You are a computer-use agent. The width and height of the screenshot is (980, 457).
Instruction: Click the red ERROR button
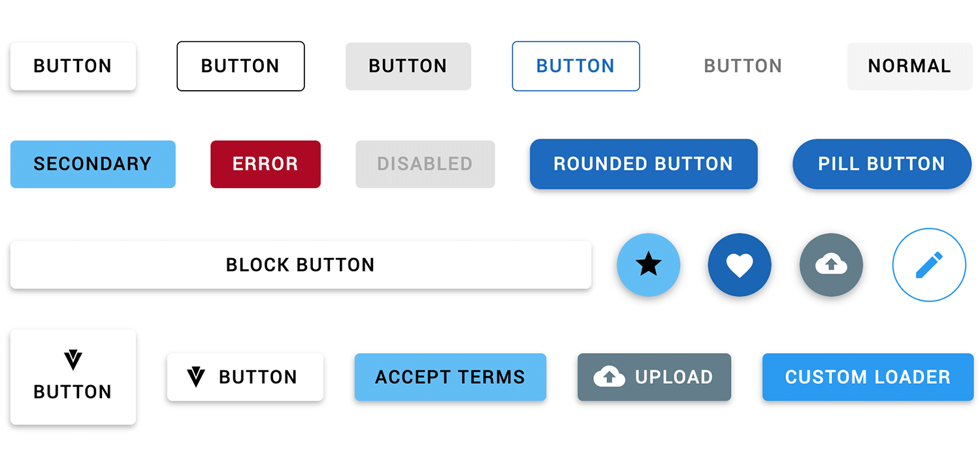(265, 164)
